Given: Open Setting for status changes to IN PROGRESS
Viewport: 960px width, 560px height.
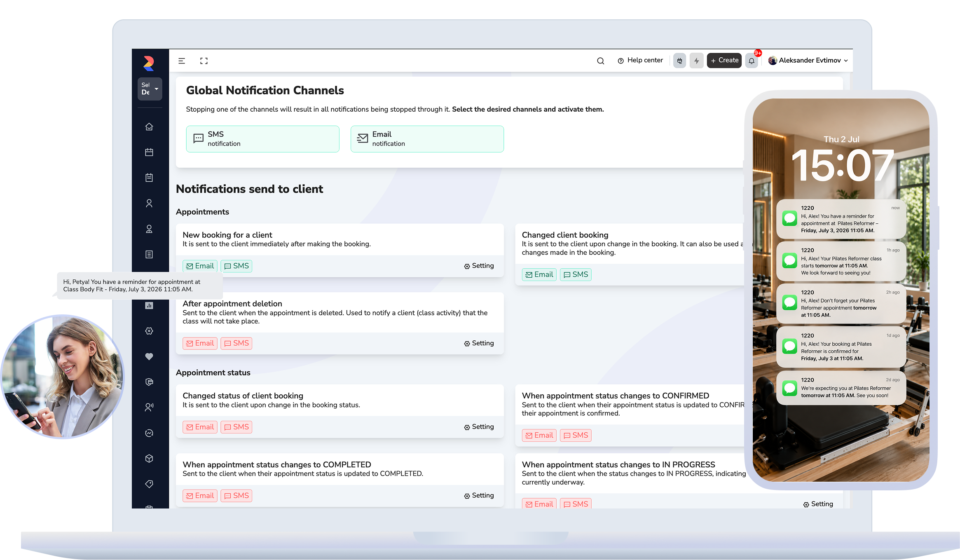Looking at the screenshot, I should (818, 504).
